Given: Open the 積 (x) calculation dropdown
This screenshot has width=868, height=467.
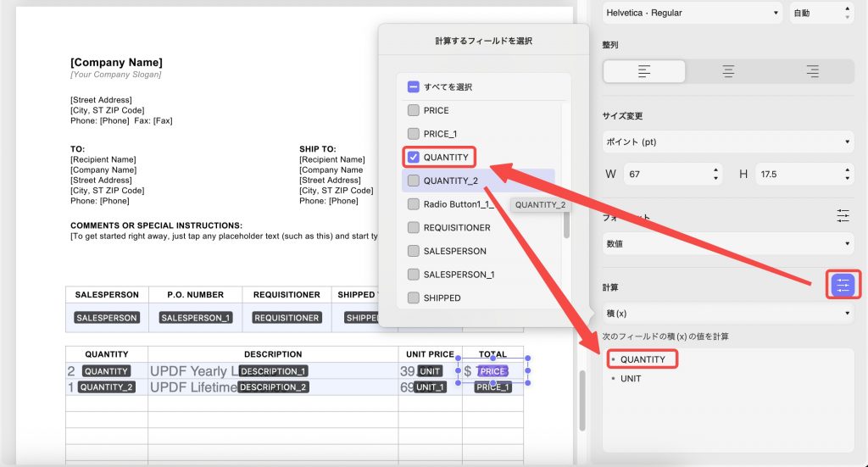Looking at the screenshot, I should click(728, 314).
